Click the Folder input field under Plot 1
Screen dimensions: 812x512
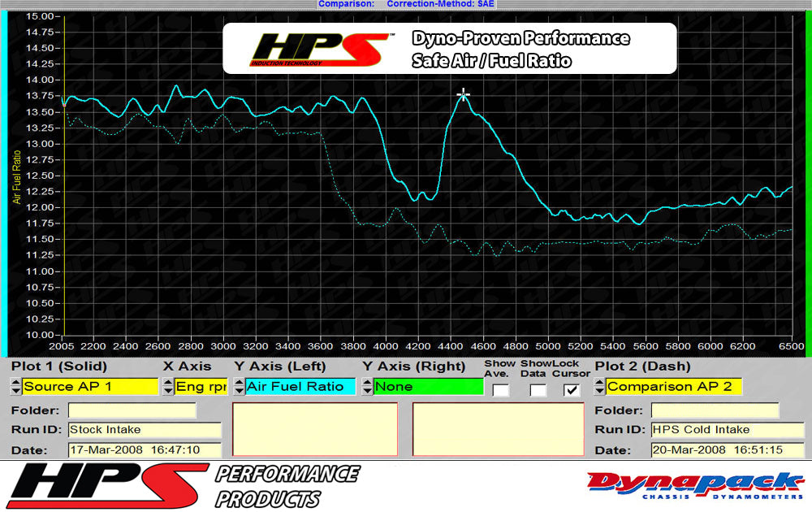point(132,410)
